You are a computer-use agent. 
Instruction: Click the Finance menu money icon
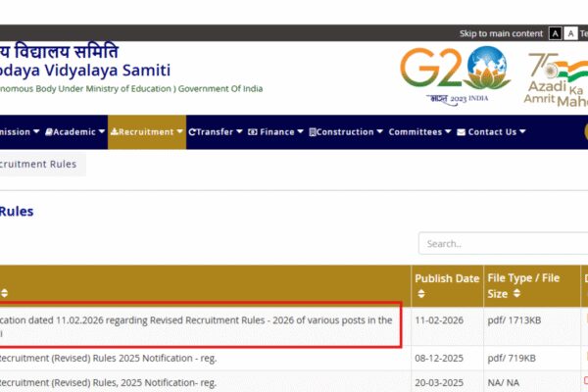click(253, 132)
